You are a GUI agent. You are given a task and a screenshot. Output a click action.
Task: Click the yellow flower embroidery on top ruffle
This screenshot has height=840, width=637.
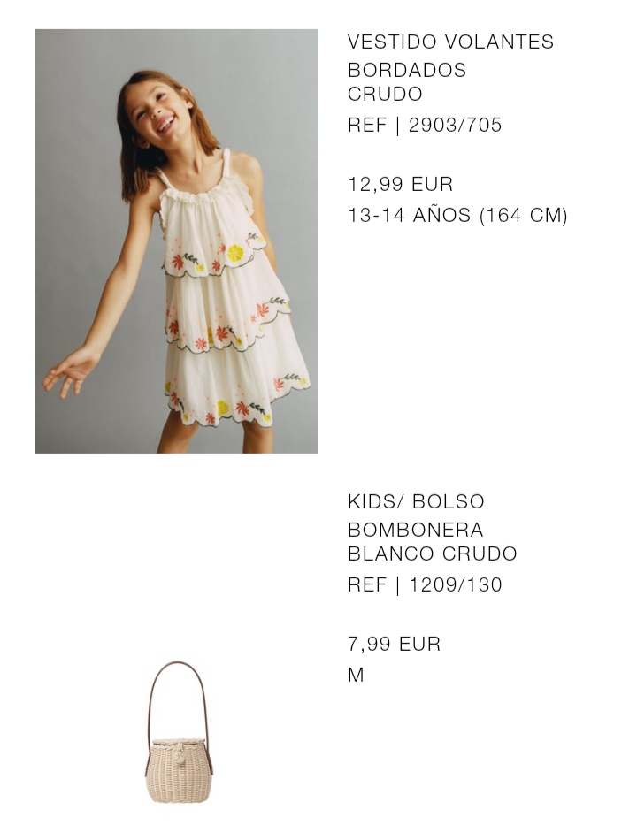234,253
